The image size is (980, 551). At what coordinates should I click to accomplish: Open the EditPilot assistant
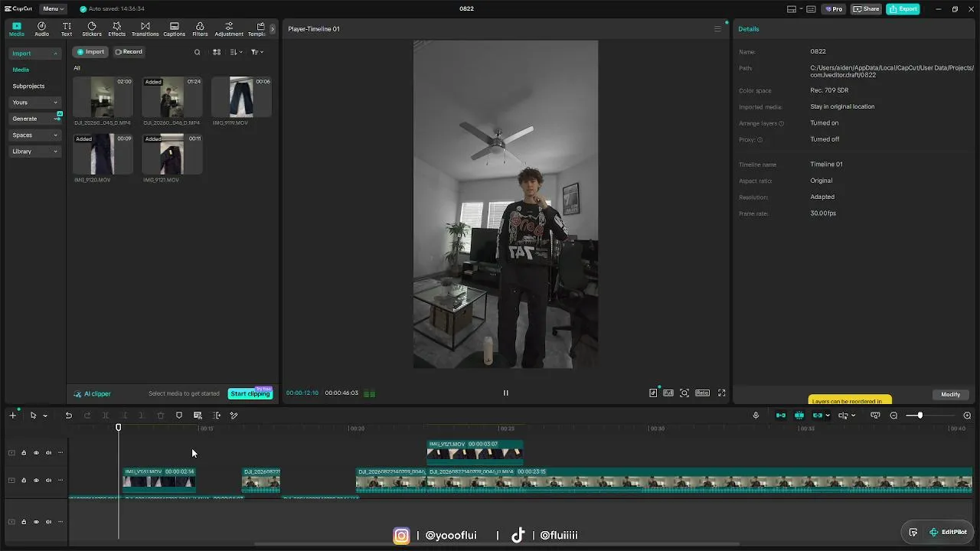click(x=949, y=532)
